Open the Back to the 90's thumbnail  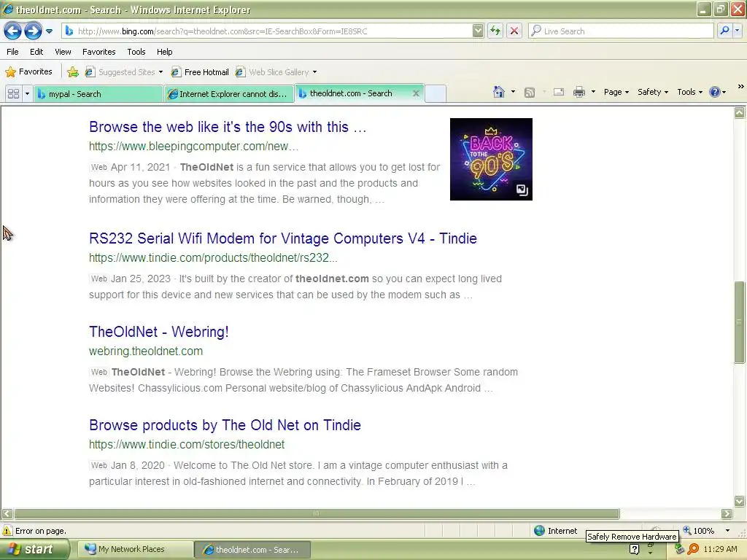click(x=491, y=159)
